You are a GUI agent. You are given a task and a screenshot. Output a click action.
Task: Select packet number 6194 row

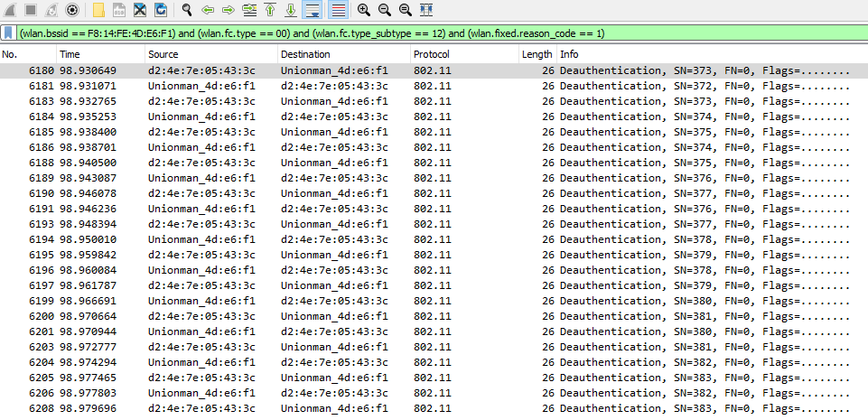pos(434,239)
